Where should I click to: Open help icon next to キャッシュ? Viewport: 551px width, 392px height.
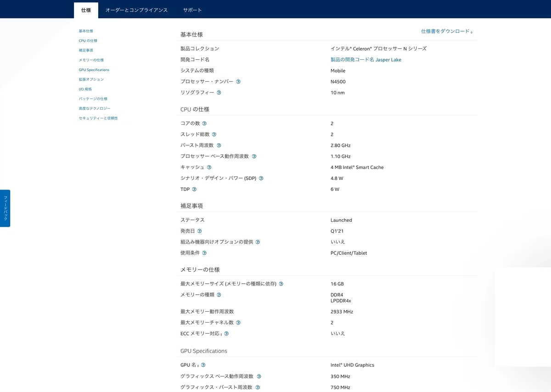tap(209, 168)
